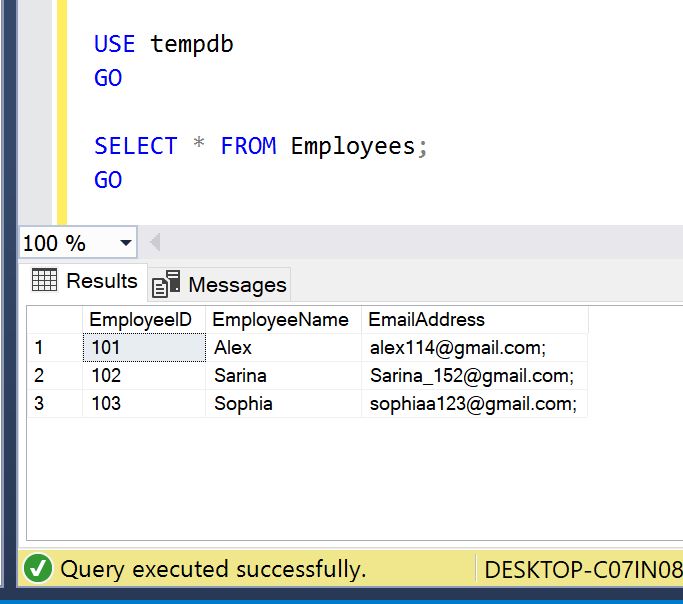Click the DESKTOP-C07IN08 server name in status bar

point(582,570)
